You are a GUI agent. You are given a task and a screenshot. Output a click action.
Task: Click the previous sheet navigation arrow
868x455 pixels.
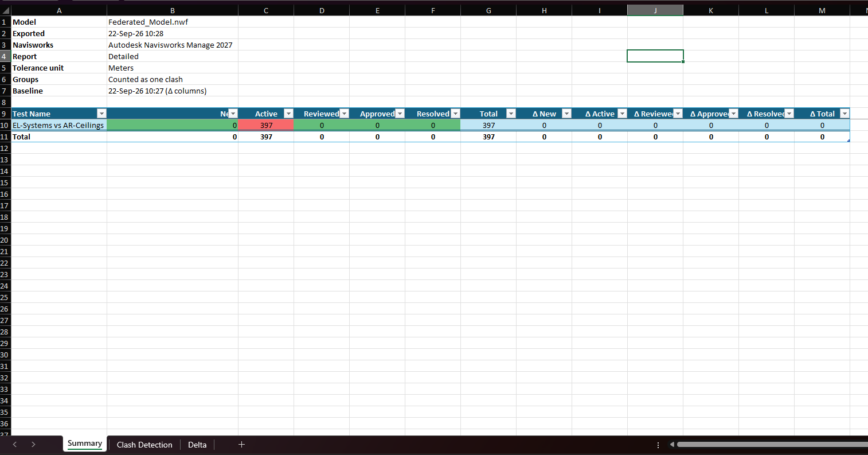tap(15, 445)
